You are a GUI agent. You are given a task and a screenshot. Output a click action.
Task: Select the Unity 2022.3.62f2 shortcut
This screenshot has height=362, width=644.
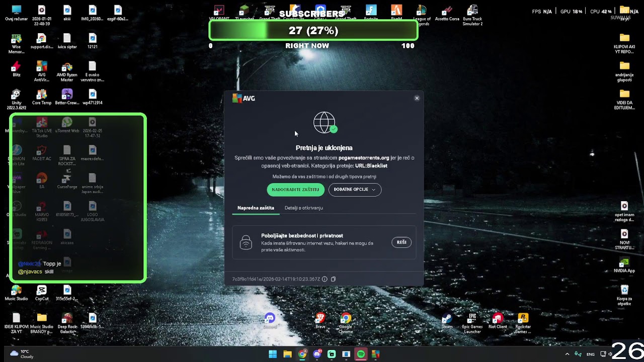pyautogui.click(x=16, y=100)
